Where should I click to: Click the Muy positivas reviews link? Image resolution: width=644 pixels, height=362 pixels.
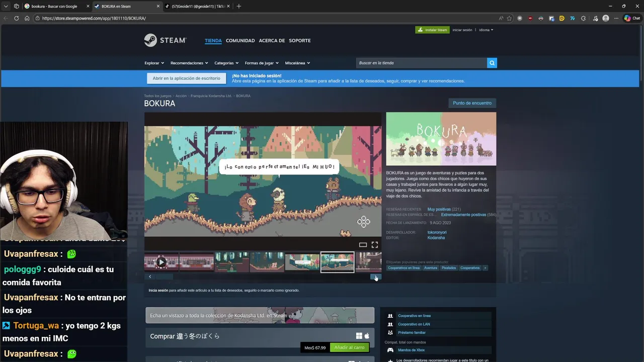pos(439,209)
